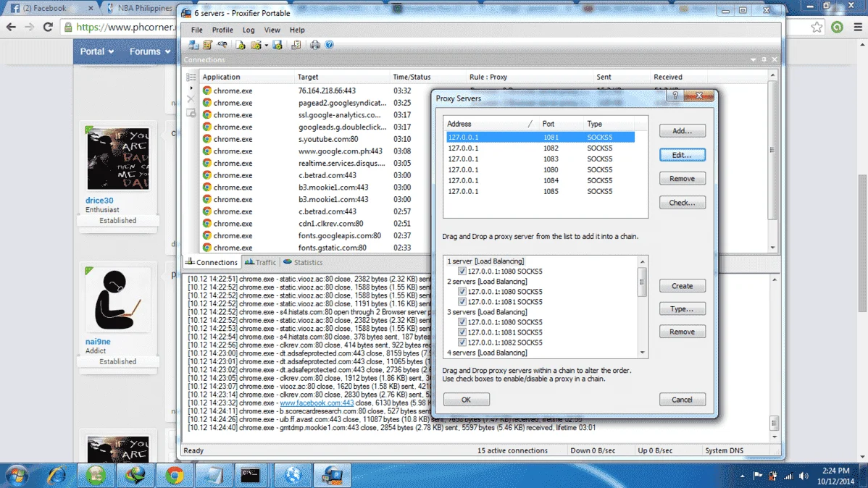
Task: Open www.facebook.com:443 link in log
Action: click(x=317, y=403)
